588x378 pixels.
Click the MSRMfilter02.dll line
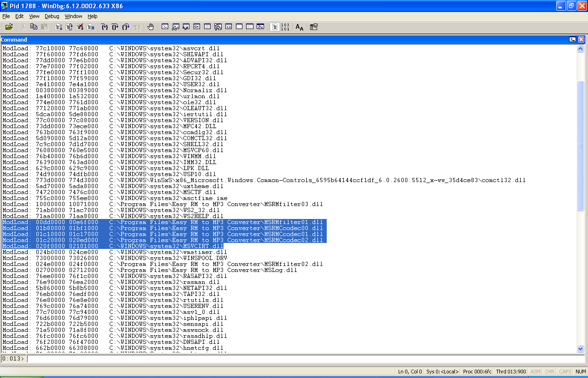163,264
